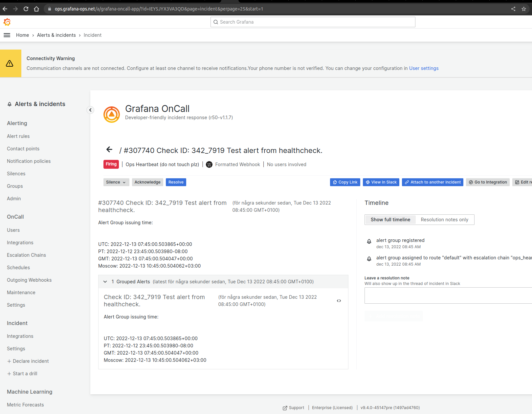Open User settings from the warning banner
The image size is (532, 414).
[424, 68]
